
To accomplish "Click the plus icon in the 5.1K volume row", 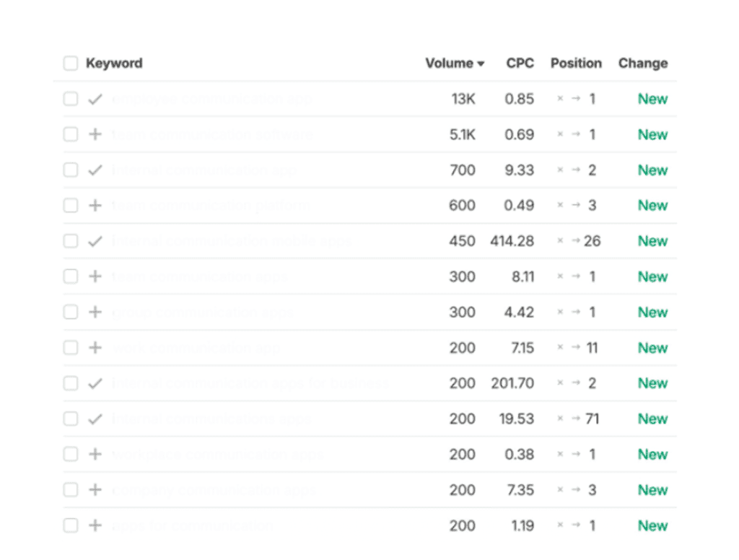I will (95, 134).
